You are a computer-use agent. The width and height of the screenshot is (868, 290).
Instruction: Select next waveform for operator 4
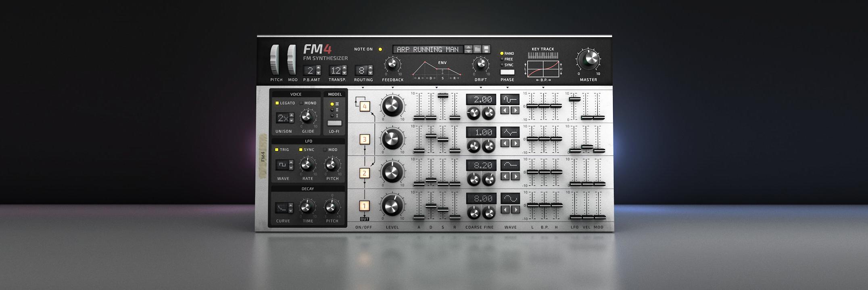click(515, 110)
